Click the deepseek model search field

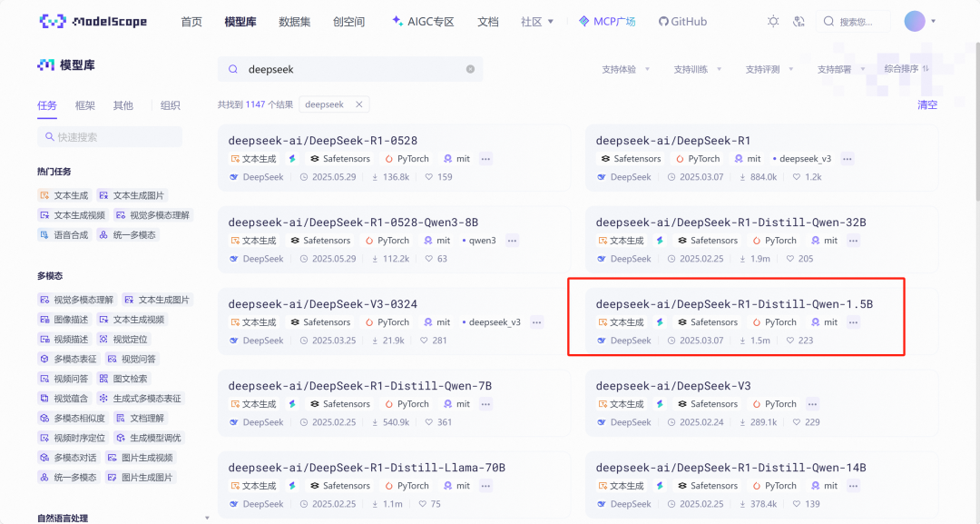coord(350,69)
